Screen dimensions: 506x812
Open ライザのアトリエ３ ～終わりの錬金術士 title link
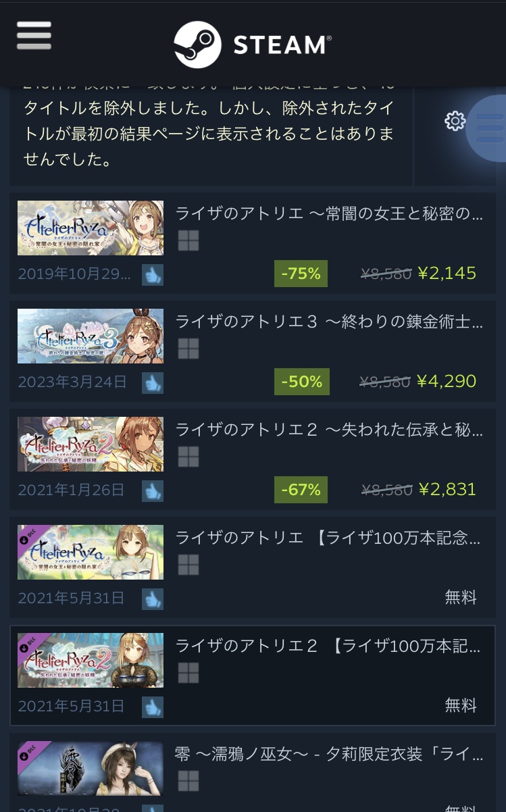click(x=329, y=322)
